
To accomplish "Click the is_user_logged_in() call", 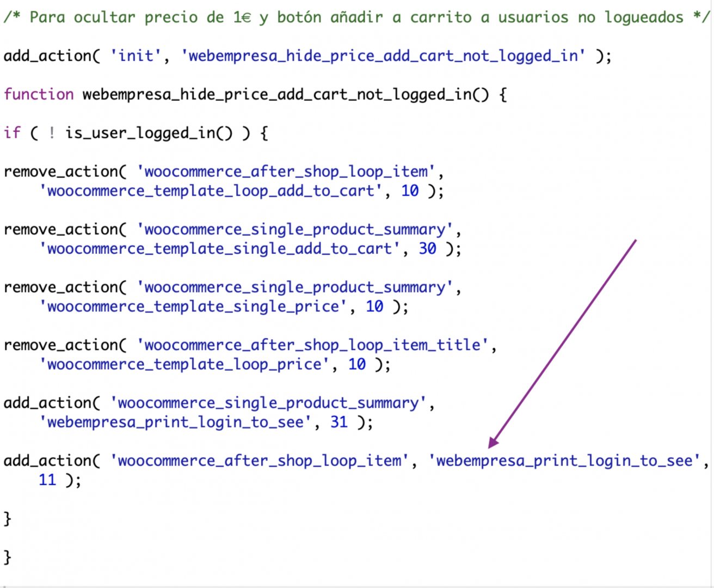I will coord(149,133).
